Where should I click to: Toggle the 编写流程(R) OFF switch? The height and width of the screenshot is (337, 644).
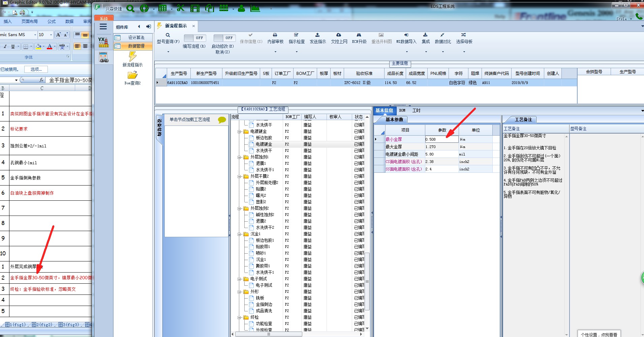[x=194, y=38]
